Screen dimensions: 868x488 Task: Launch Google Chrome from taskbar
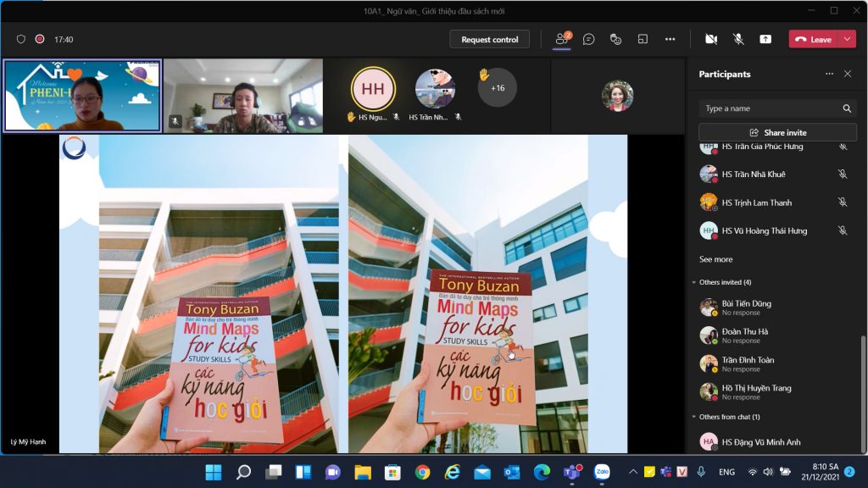pos(422,472)
